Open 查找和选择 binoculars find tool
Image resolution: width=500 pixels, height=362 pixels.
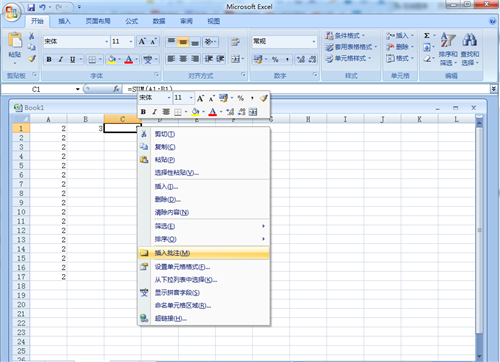pos(470,49)
